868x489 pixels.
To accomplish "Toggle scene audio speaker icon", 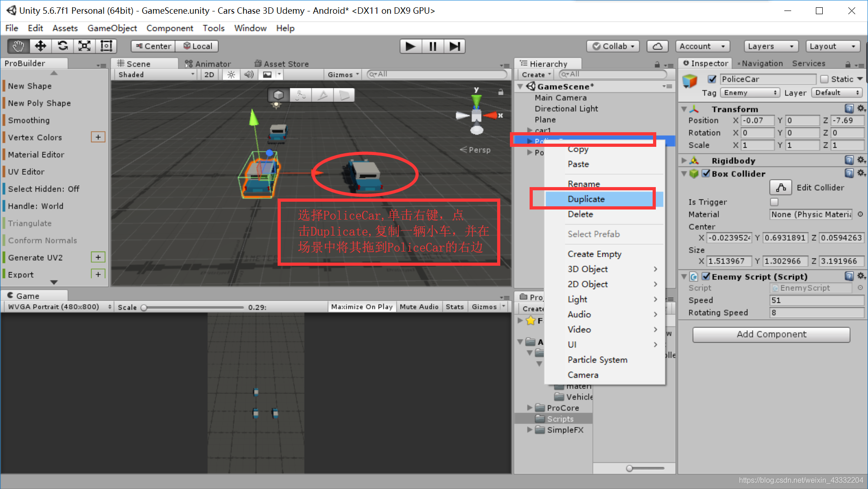I will tap(249, 75).
